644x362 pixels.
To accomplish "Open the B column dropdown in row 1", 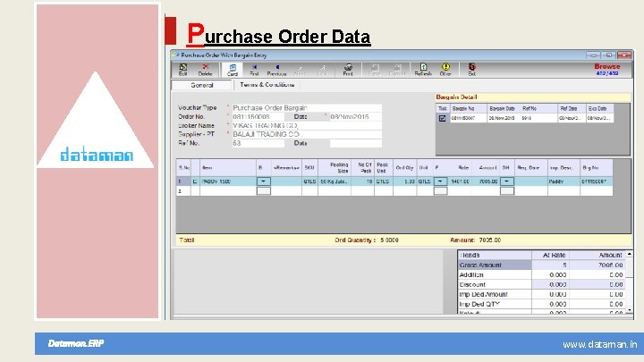I will (x=263, y=181).
